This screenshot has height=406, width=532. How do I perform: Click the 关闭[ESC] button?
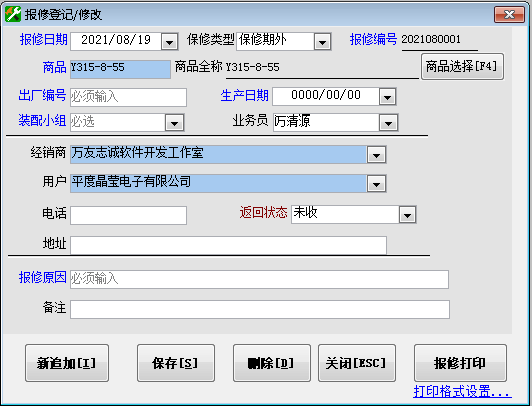click(357, 363)
